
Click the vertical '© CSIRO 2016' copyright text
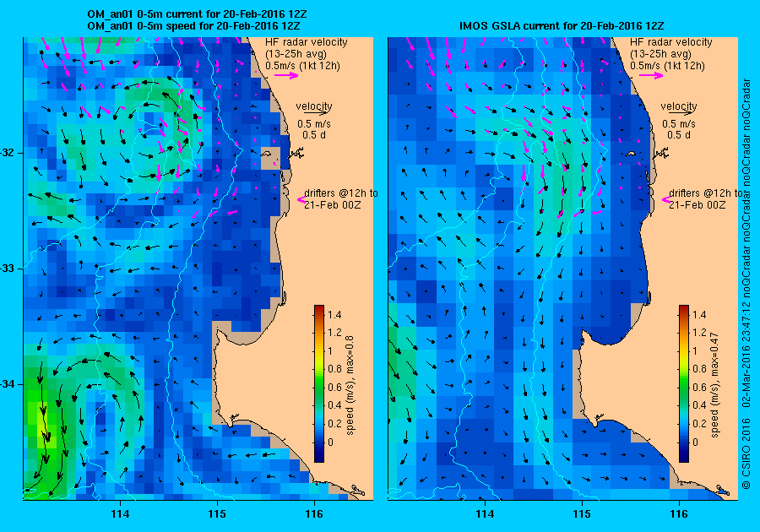coord(747,453)
